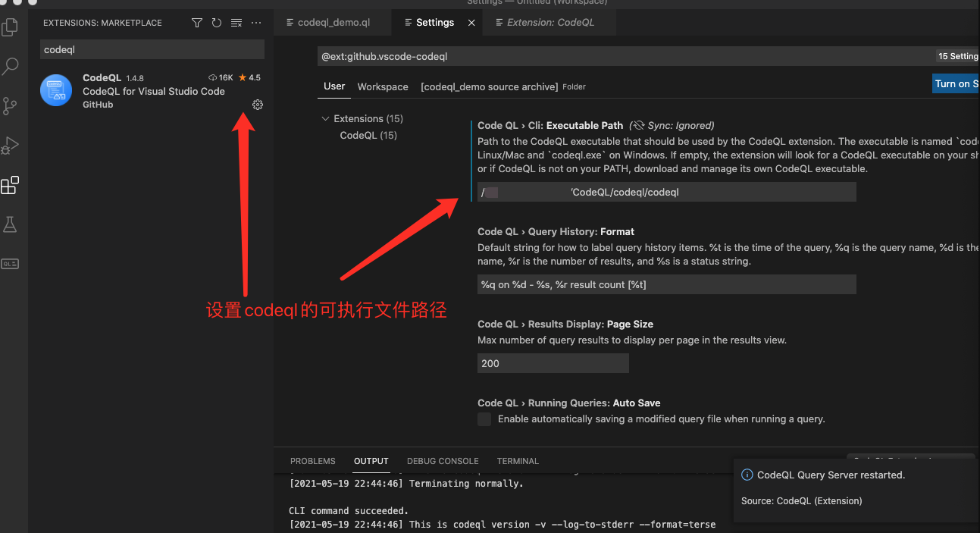The image size is (980, 533).
Task: Clear the extensions search results
Action: pyautogui.click(x=236, y=23)
